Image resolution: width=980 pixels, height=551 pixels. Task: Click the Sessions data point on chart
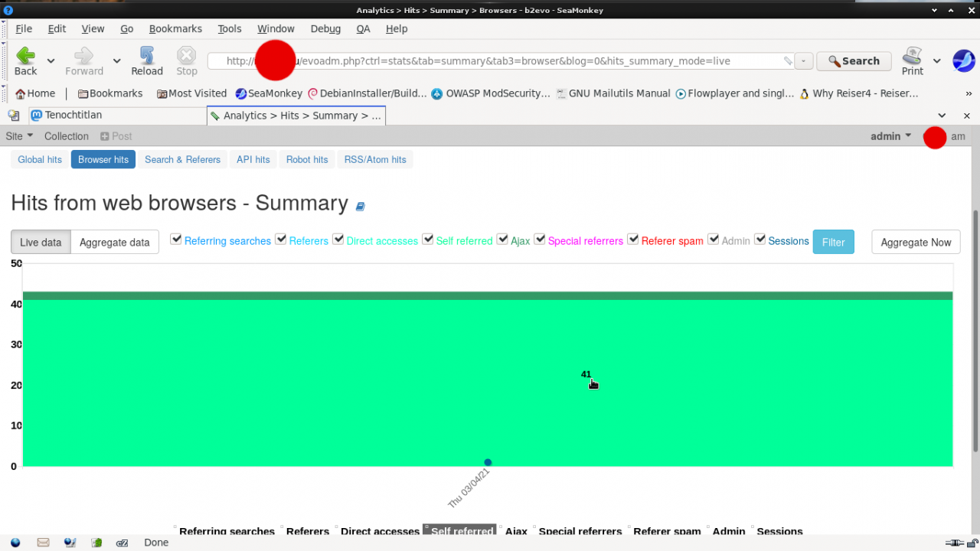488,462
